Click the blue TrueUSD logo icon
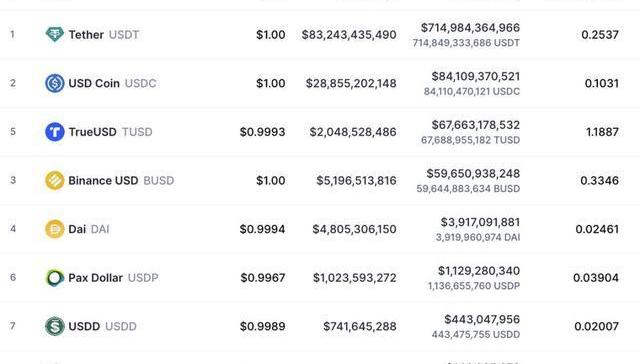 [54, 132]
